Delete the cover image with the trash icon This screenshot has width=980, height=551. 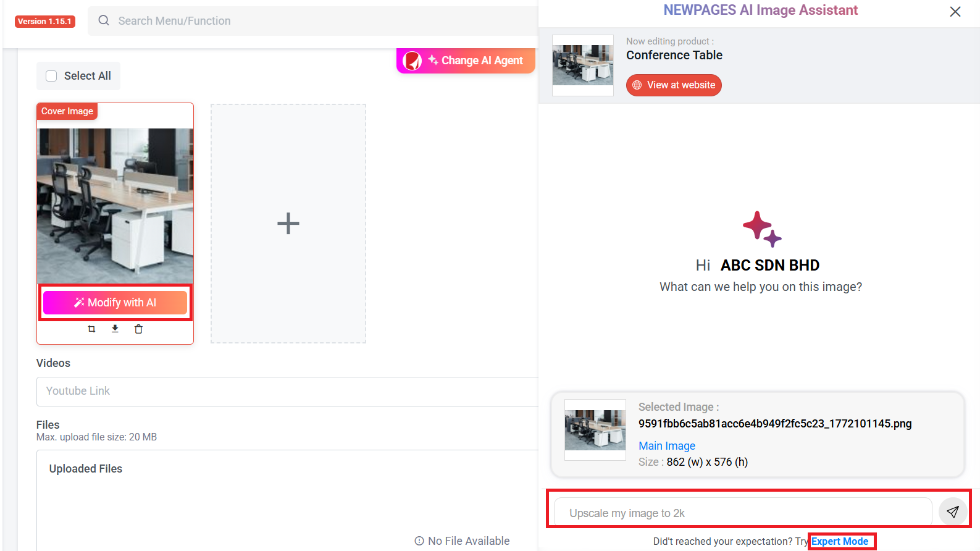138,329
